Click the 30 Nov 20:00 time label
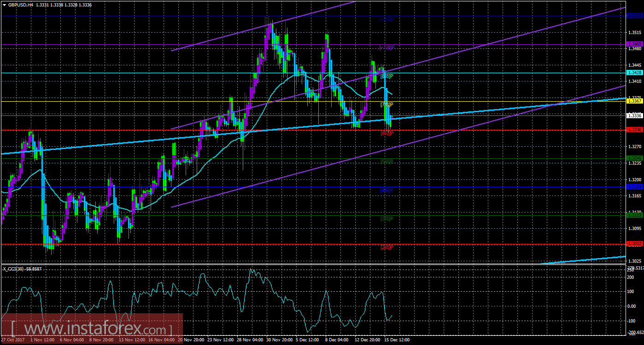644x345 pixels. [280, 340]
